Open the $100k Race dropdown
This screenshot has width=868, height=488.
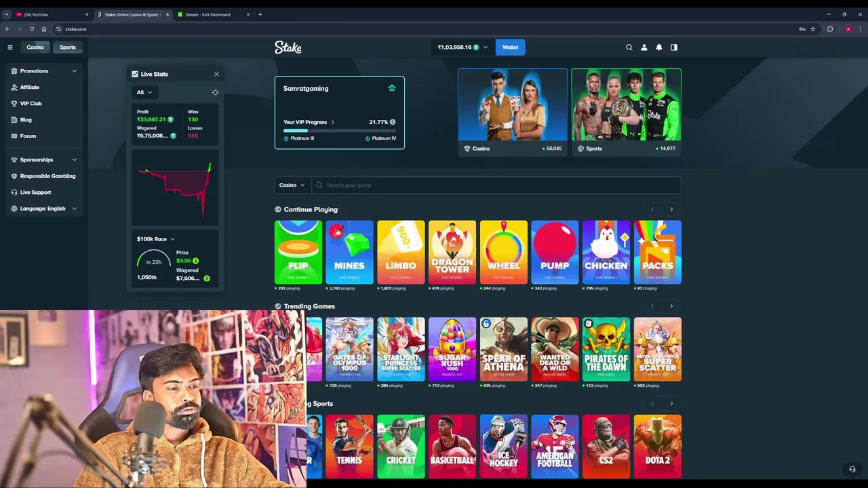(x=156, y=239)
